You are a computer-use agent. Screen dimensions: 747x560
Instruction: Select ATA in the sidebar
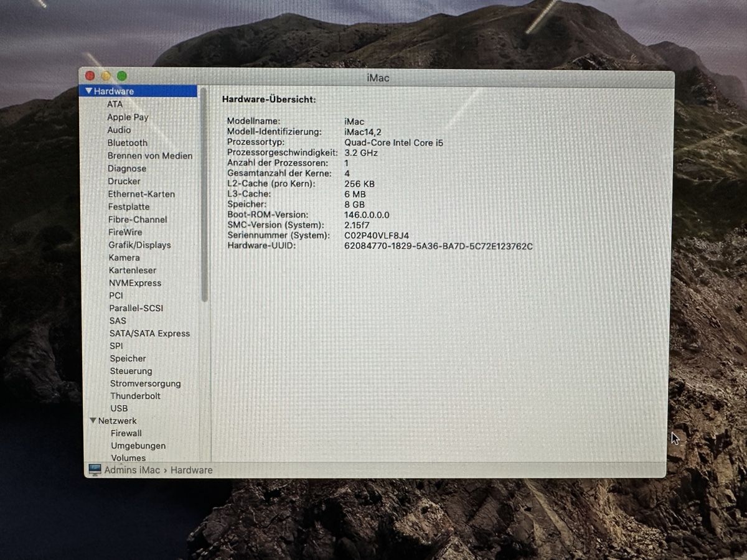[x=115, y=104]
